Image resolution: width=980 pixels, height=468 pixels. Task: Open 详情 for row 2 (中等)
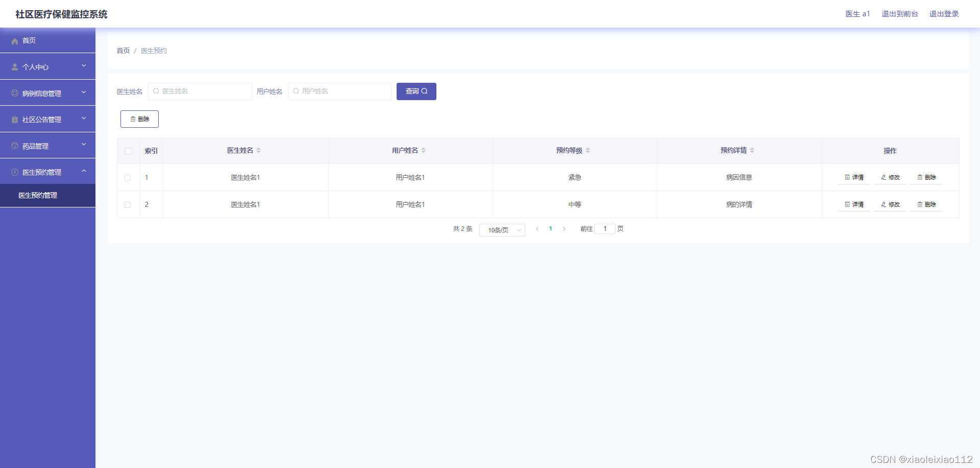click(x=854, y=204)
